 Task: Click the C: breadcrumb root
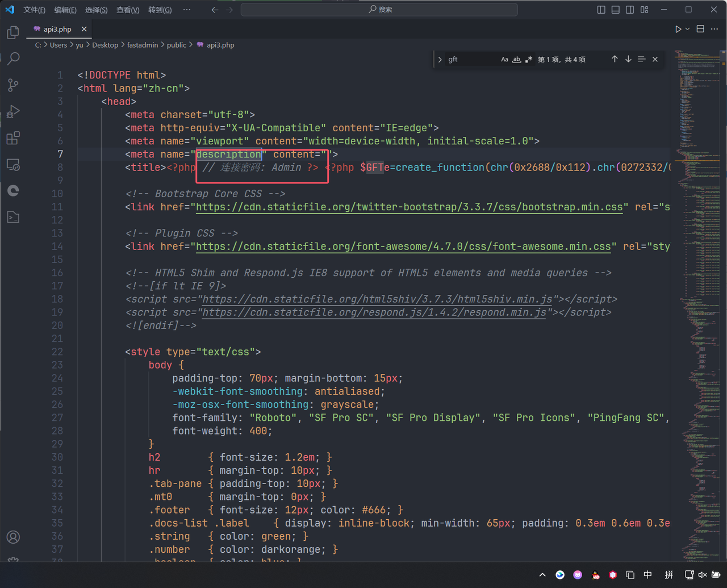[x=38, y=45]
